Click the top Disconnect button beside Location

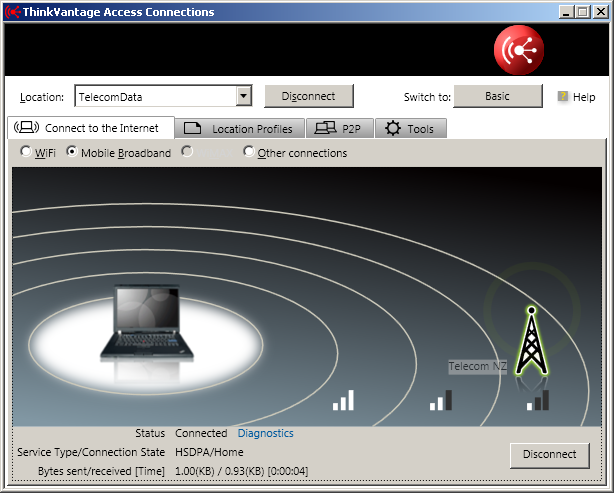pos(309,96)
